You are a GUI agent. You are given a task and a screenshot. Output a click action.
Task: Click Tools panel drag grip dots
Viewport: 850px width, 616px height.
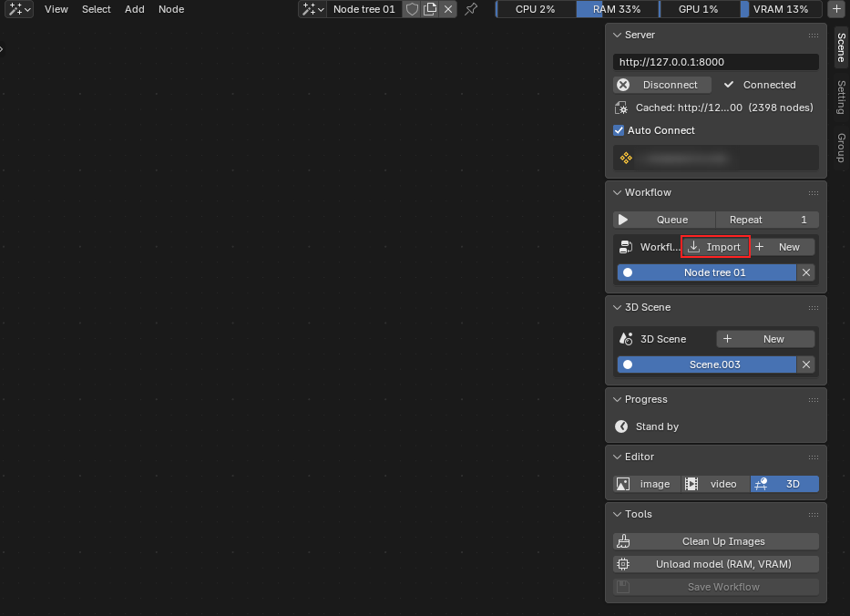pos(814,515)
